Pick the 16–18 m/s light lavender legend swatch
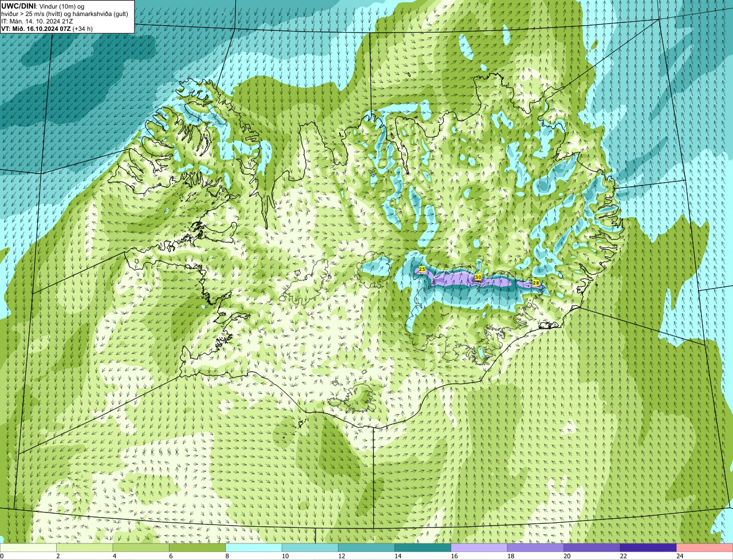This screenshot has height=560, width=733. coord(479,548)
